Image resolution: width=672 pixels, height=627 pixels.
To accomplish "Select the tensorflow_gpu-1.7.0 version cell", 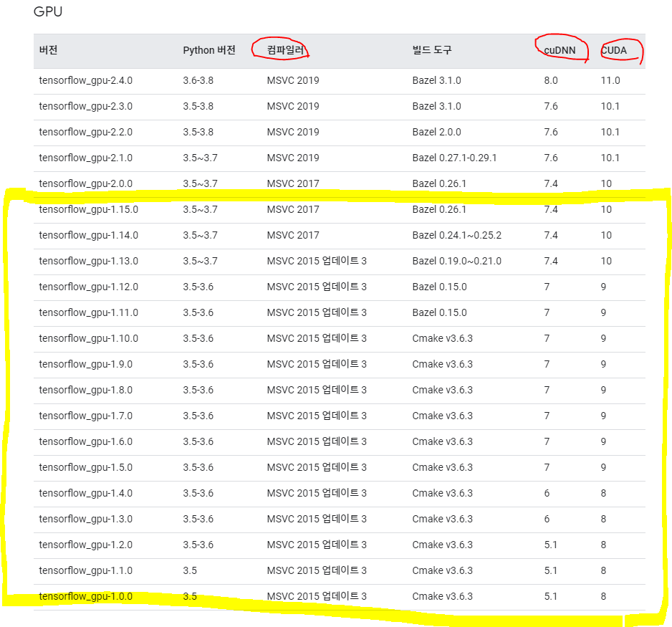I will pyautogui.click(x=86, y=416).
